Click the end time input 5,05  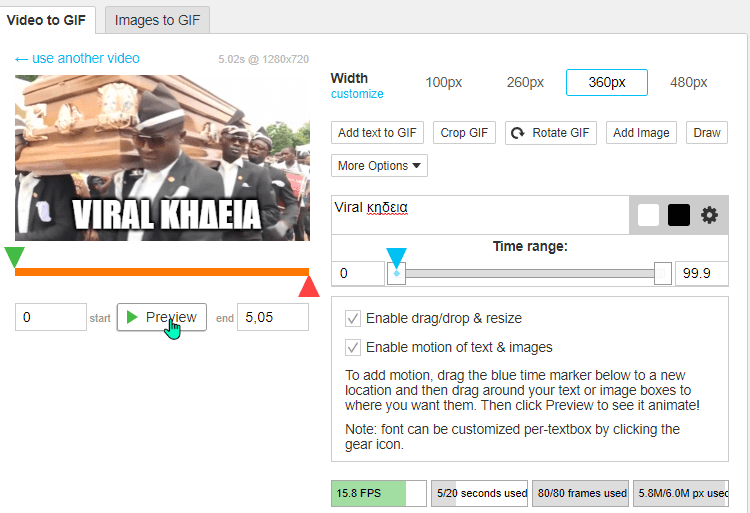273,317
